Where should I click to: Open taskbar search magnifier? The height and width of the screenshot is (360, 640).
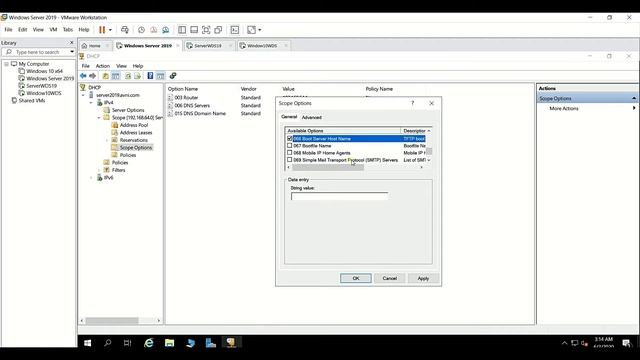[108, 343]
